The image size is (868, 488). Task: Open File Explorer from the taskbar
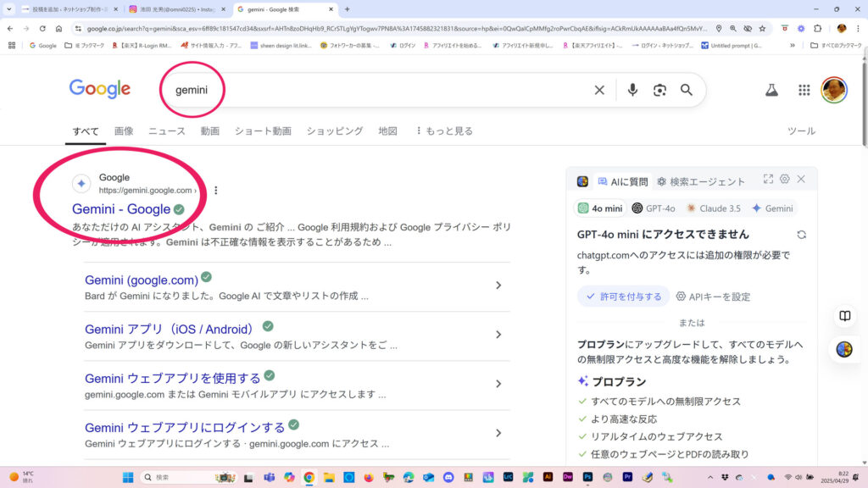click(329, 477)
